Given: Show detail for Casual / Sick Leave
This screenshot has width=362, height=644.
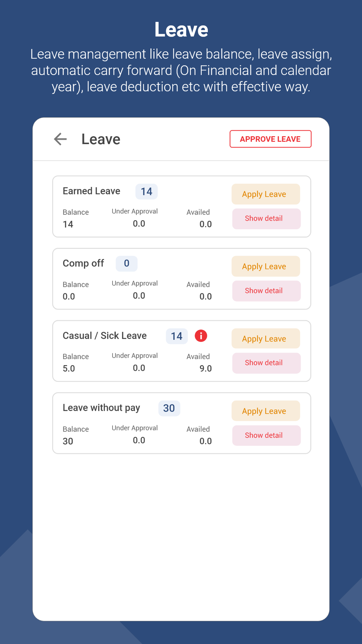Looking at the screenshot, I should (266, 363).
